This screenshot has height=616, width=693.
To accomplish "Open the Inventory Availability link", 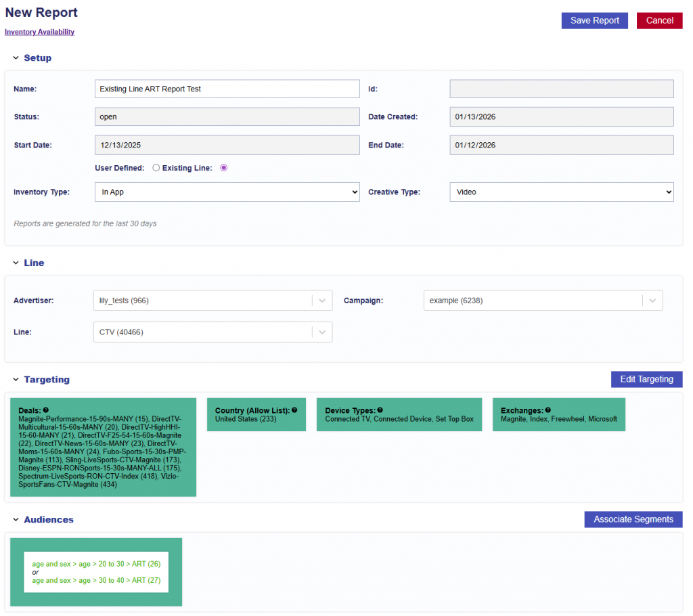I will click(39, 32).
